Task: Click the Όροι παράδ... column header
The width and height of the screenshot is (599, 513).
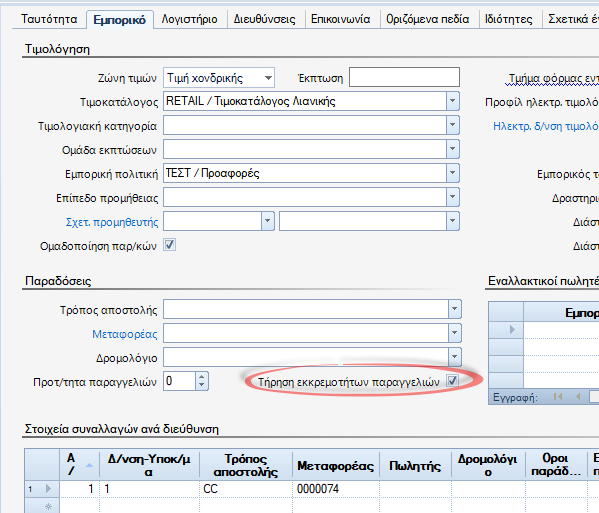Action: (556, 464)
